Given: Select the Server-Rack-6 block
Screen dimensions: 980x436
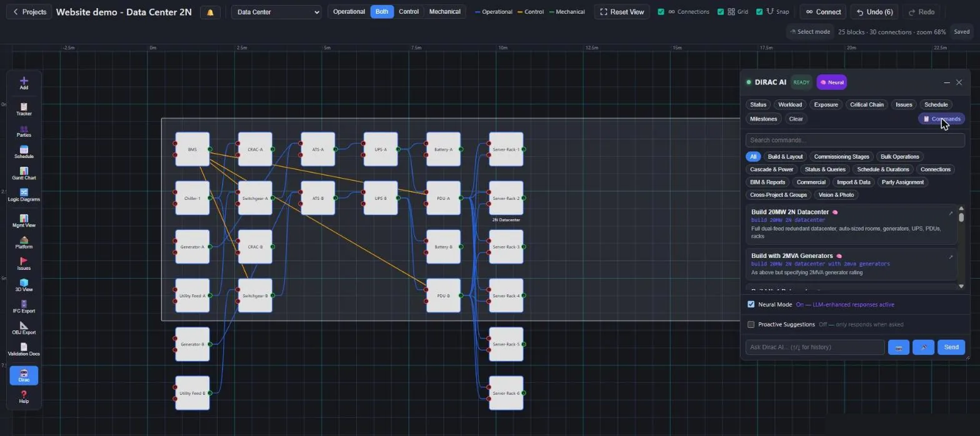Looking at the screenshot, I should click(506, 393).
